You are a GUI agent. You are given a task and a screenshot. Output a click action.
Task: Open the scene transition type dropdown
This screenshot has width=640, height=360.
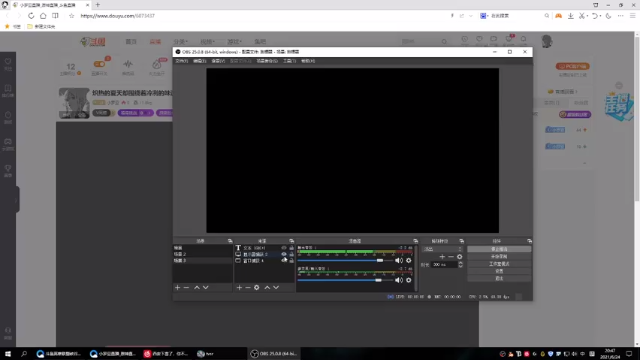click(x=443, y=249)
